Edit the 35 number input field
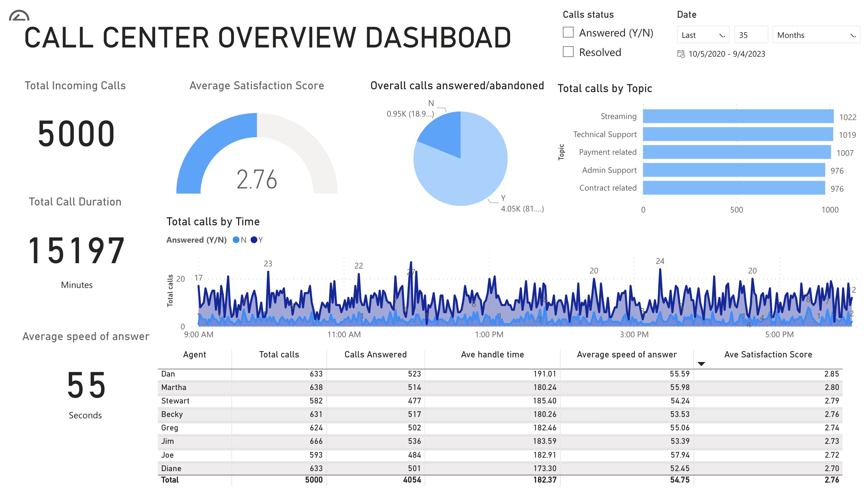 point(750,35)
